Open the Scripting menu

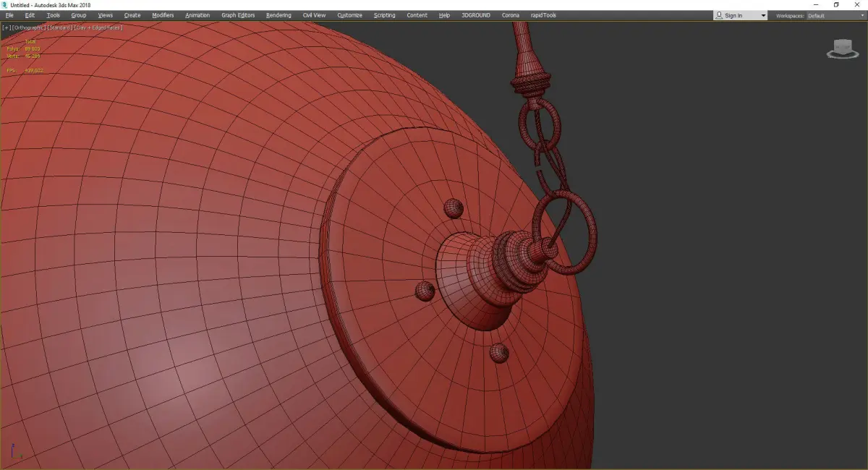coord(385,15)
